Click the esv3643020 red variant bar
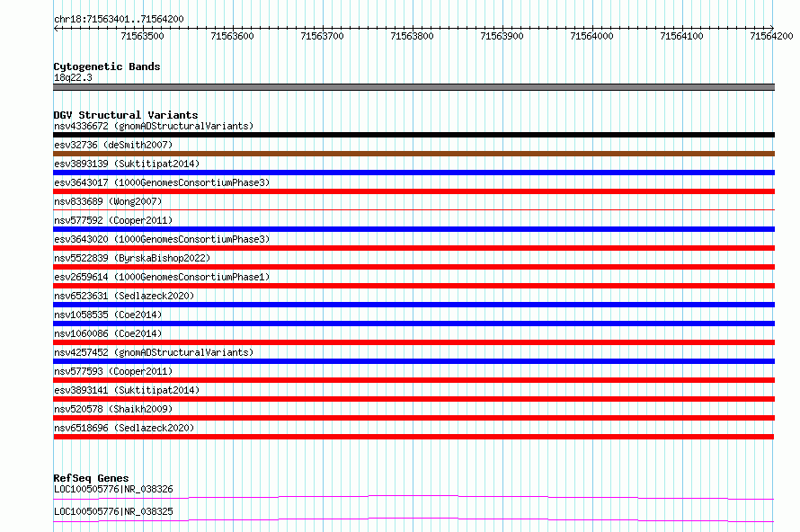This screenshot has width=800, height=532. click(413, 248)
